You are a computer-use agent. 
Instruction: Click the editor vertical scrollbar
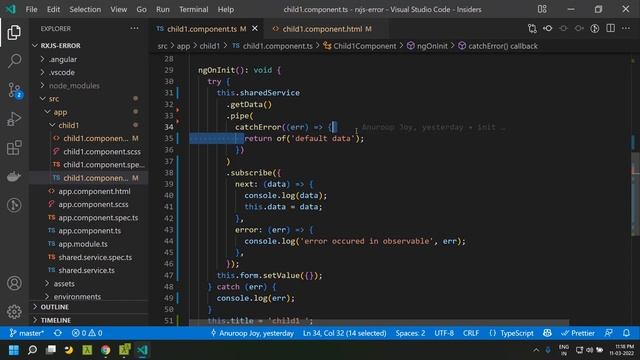click(x=636, y=194)
